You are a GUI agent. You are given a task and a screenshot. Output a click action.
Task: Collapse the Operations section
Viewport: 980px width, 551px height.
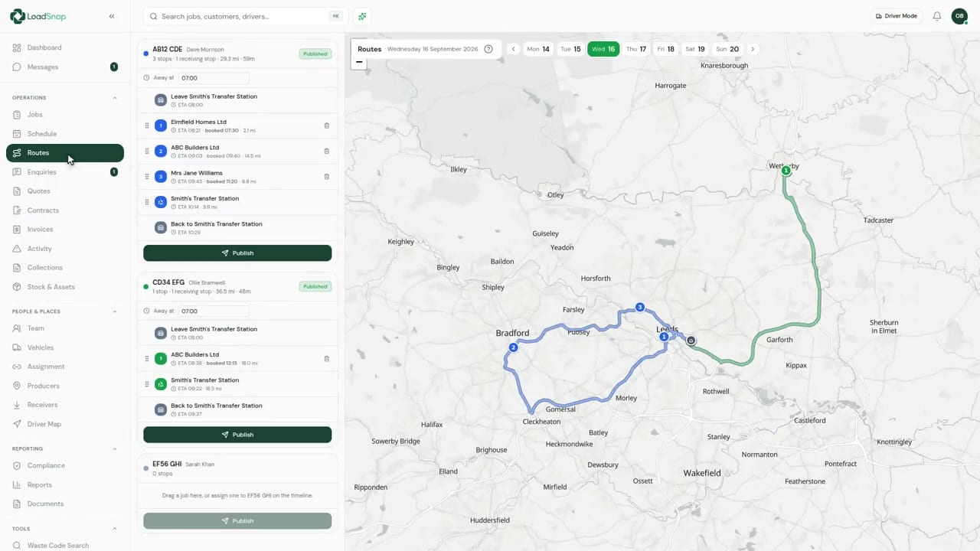115,98
